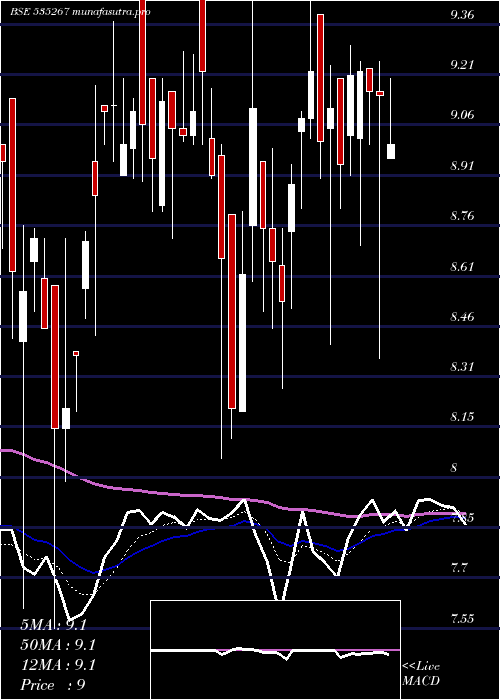Select the 8.91 price axis label

click(x=462, y=166)
